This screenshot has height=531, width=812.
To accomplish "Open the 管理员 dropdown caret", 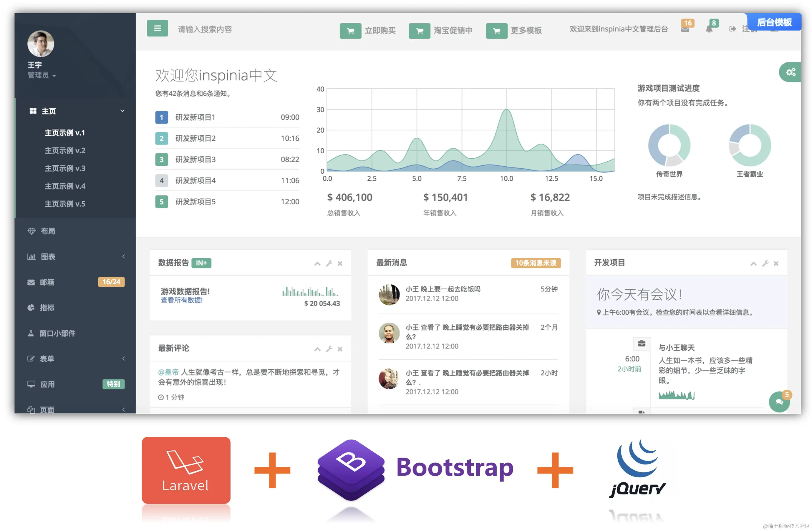I will [x=54, y=76].
